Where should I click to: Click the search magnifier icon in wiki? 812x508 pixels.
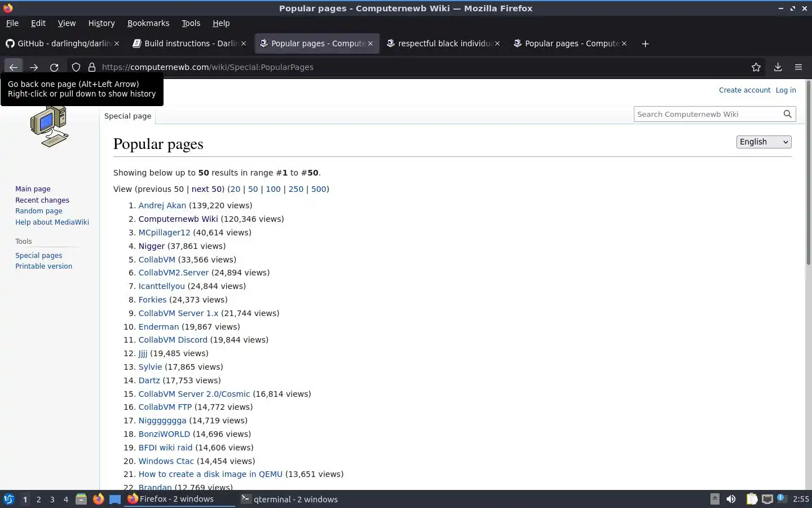tap(788, 114)
